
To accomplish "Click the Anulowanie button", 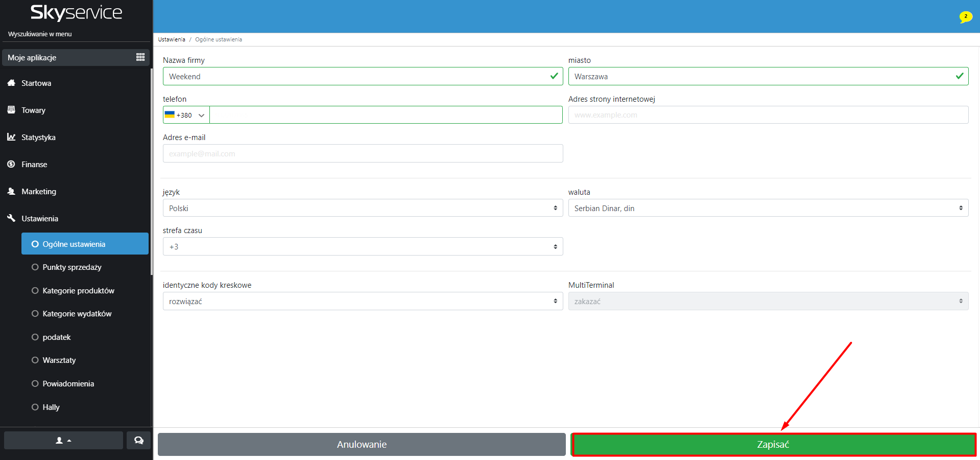I will click(362, 445).
